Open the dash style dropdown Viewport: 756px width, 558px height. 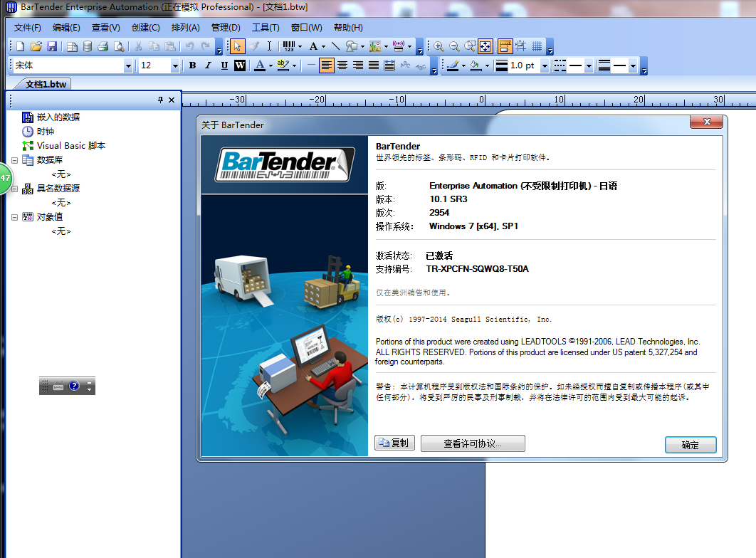tap(588, 65)
